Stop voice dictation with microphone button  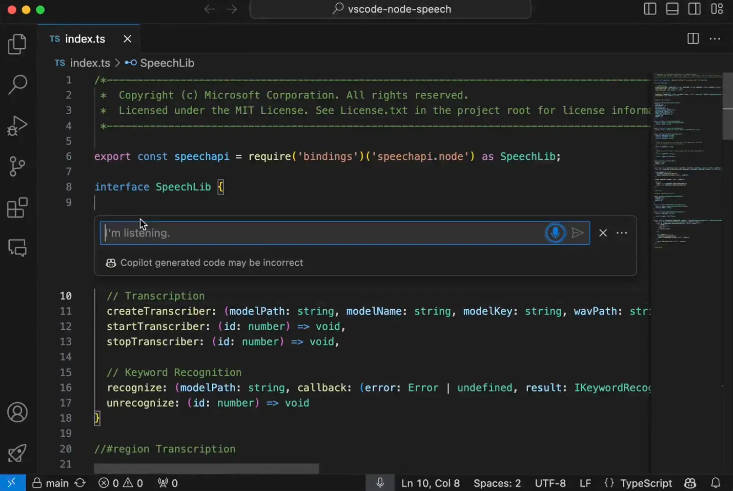555,233
